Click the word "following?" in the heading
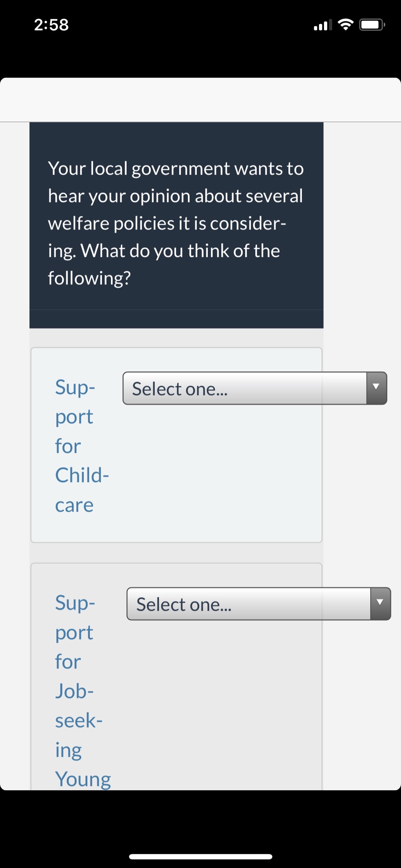The image size is (401, 868). 89,278
